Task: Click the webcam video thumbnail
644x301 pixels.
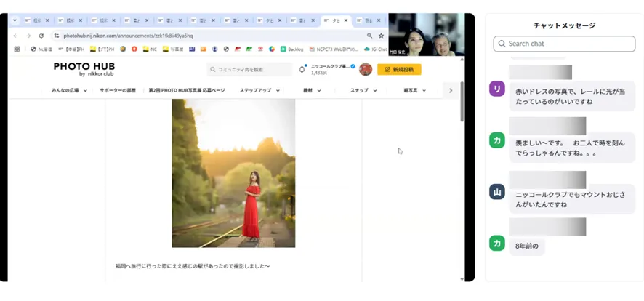Action: click(x=427, y=34)
